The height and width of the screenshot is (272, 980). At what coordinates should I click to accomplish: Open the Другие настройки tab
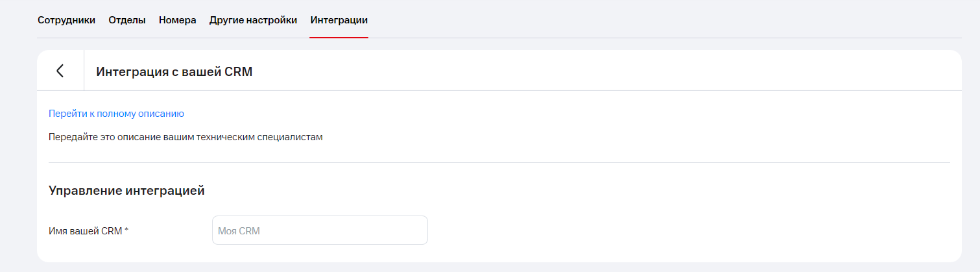pos(253,20)
